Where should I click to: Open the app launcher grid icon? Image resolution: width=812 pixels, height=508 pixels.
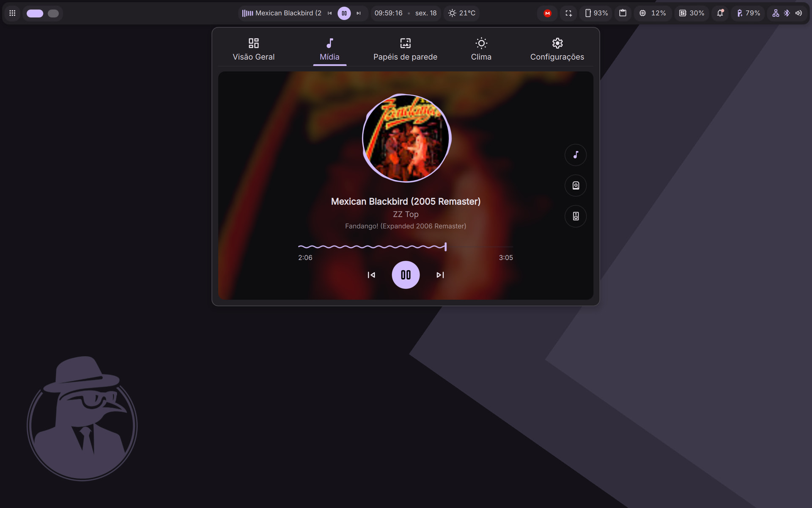click(12, 13)
